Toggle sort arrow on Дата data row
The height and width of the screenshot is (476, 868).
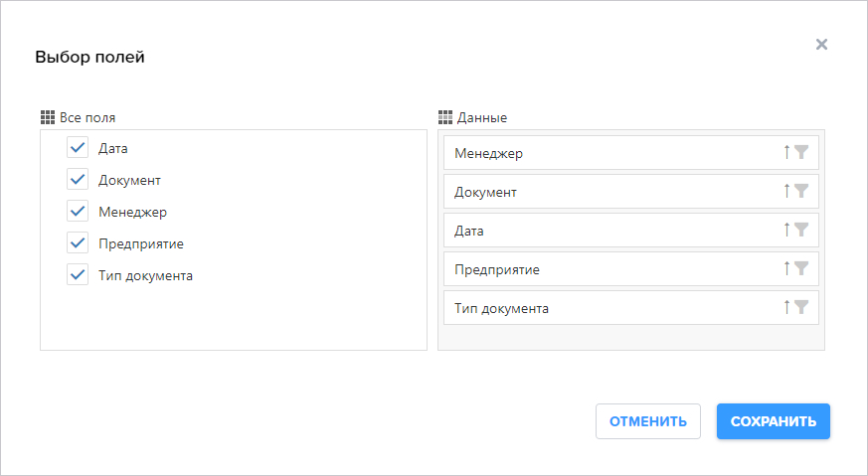click(786, 230)
